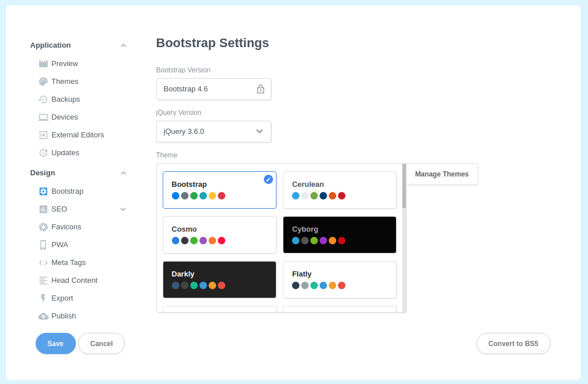Open the Backups panel icon

coord(43,99)
